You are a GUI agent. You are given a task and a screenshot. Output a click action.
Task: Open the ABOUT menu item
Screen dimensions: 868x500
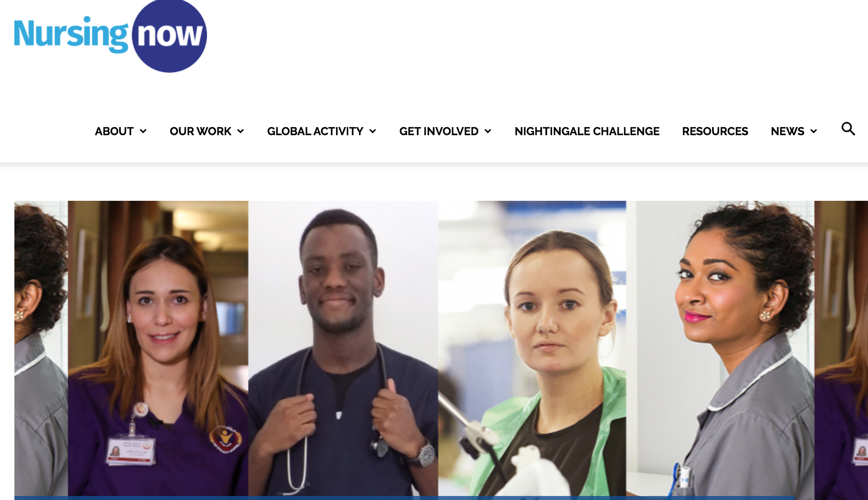(x=114, y=131)
